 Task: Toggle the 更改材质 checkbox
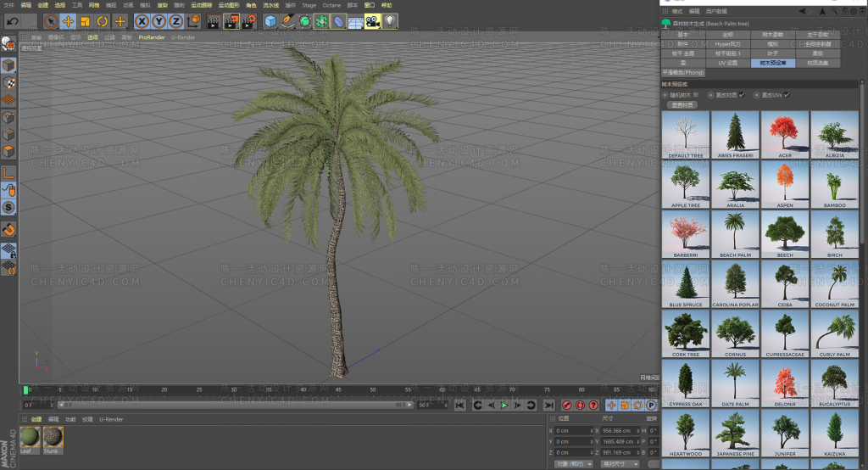coord(742,95)
